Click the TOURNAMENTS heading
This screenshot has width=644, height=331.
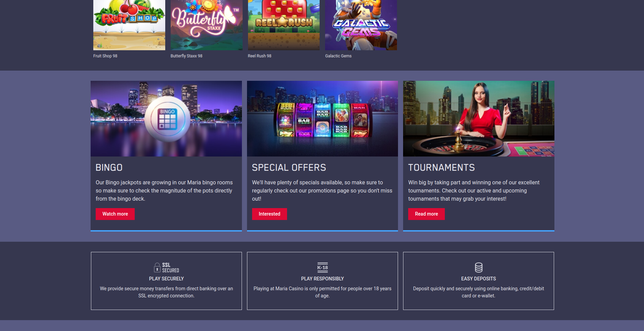coord(441,168)
